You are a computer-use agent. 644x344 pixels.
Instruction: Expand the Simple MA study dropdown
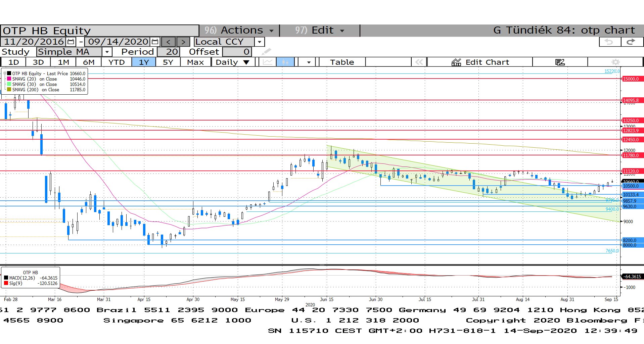point(107,52)
